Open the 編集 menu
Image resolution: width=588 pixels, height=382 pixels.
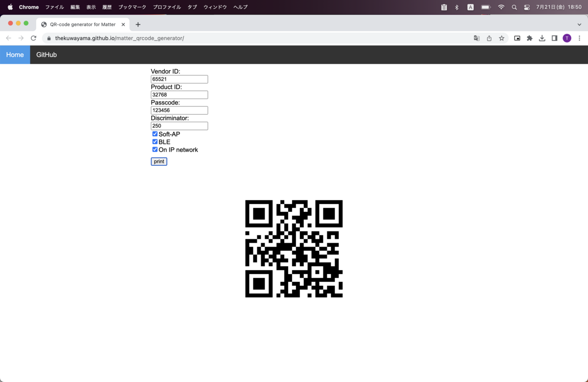click(x=75, y=7)
